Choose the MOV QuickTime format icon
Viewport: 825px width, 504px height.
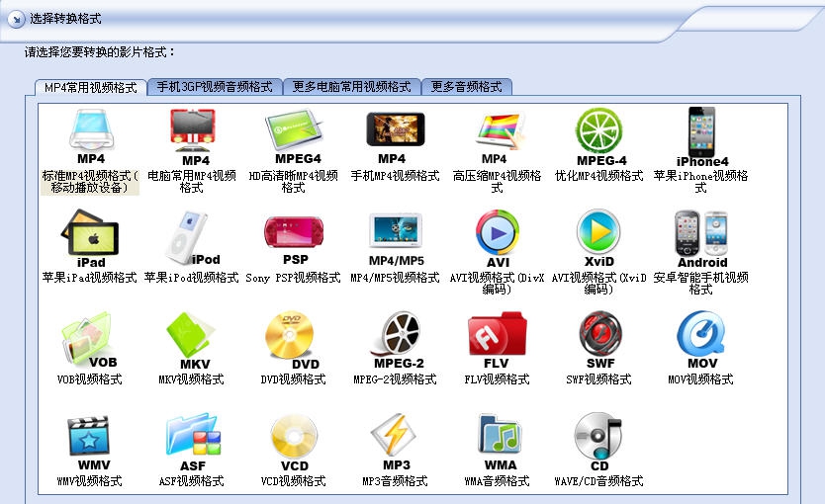(x=701, y=340)
